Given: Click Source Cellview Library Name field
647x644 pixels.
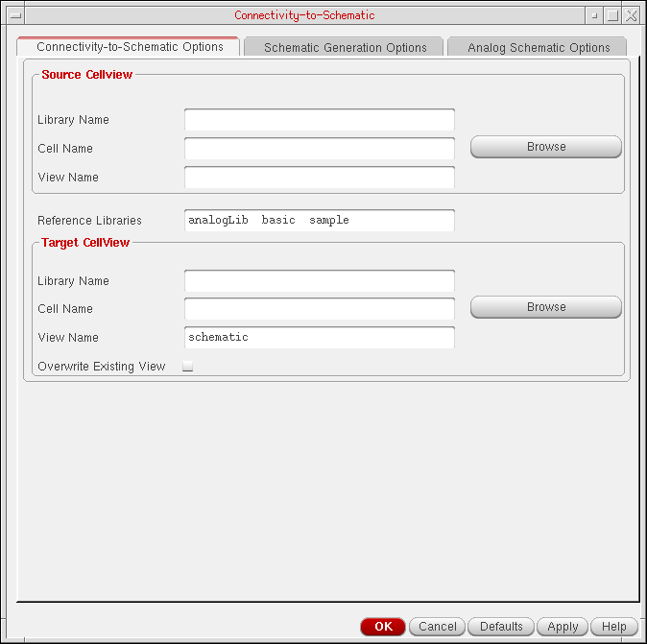Looking at the screenshot, I should (320, 120).
